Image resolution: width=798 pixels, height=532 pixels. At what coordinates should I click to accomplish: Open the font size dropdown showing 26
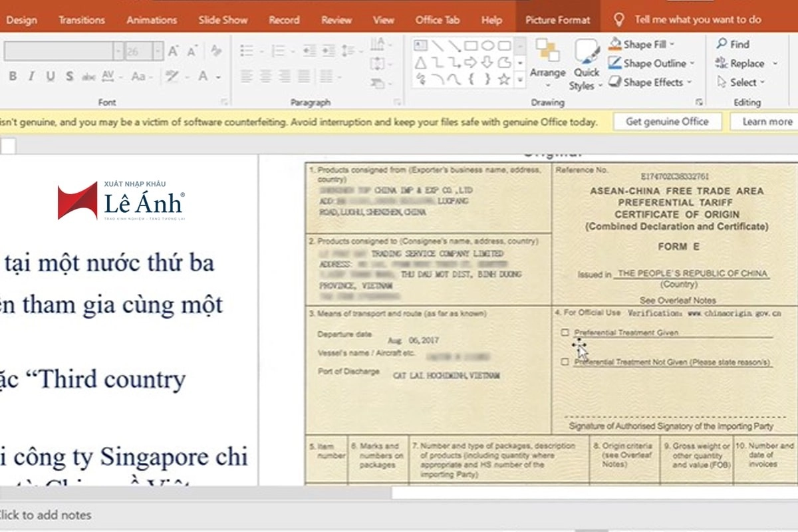tap(158, 51)
